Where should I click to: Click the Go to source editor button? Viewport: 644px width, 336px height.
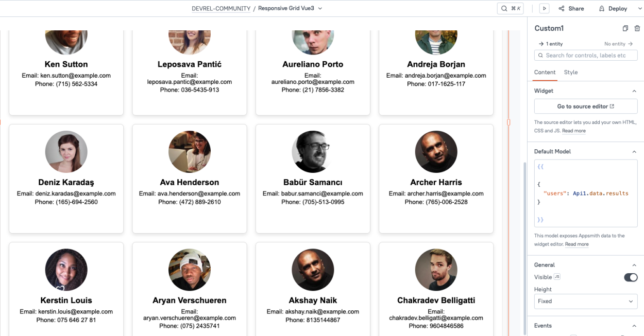586,107
